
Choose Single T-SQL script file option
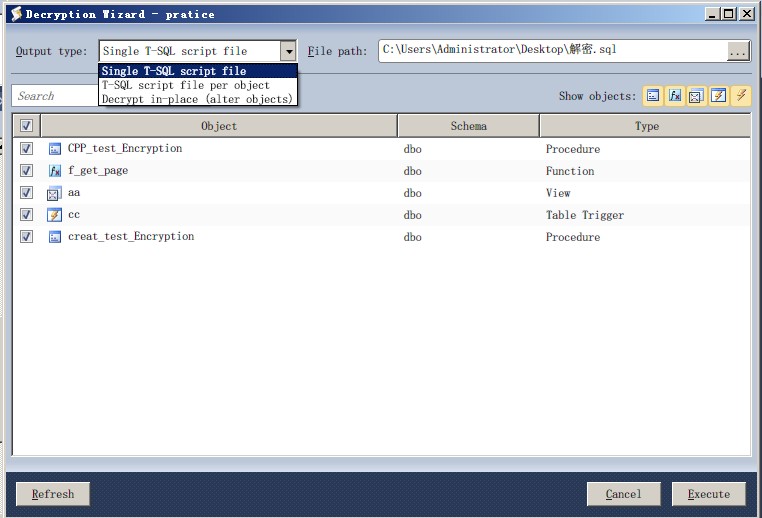pos(198,71)
